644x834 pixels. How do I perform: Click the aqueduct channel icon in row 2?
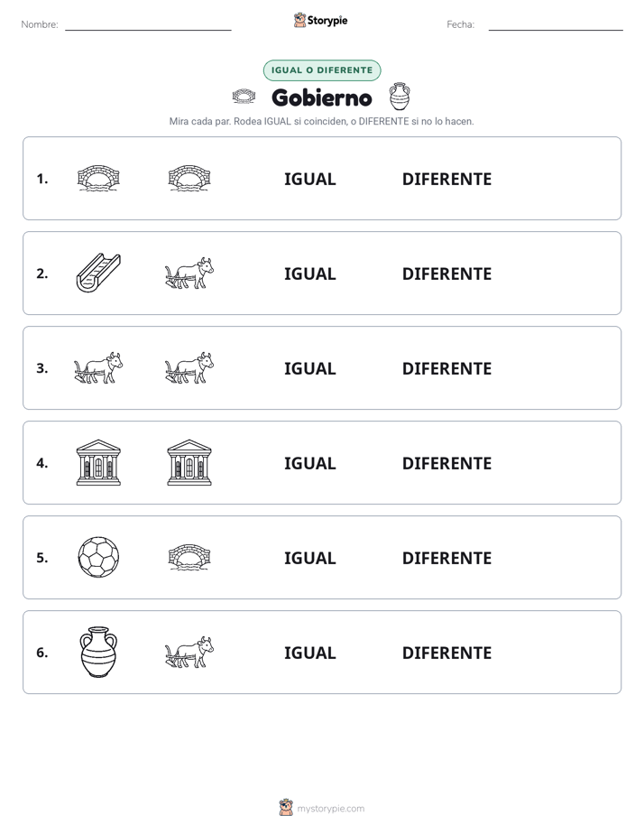click(98, 273)
